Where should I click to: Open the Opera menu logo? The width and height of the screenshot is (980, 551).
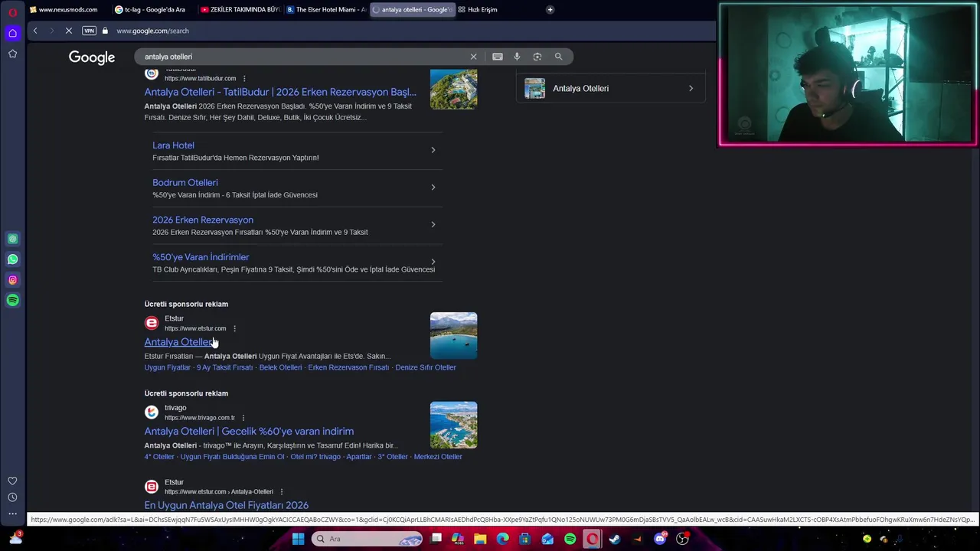(13, 12)
